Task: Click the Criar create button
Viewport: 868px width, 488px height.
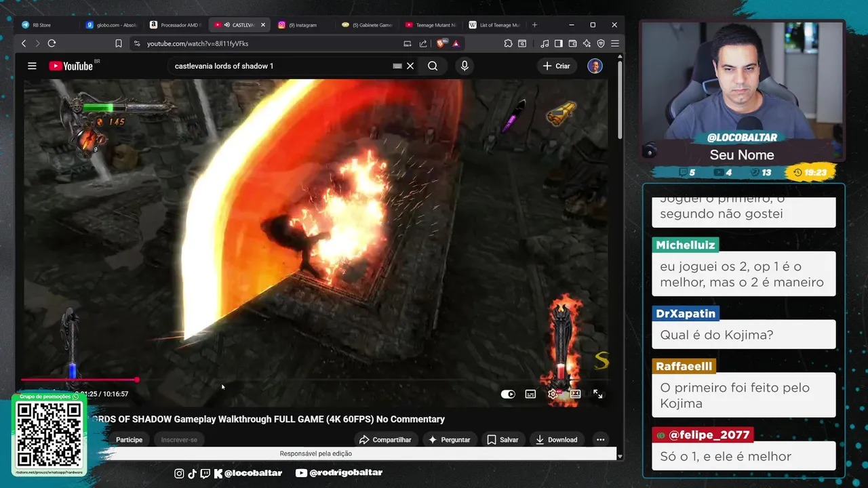Action: point(557,66)
